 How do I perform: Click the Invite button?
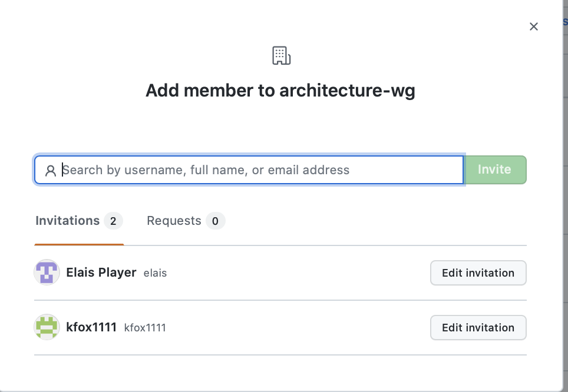494,170
